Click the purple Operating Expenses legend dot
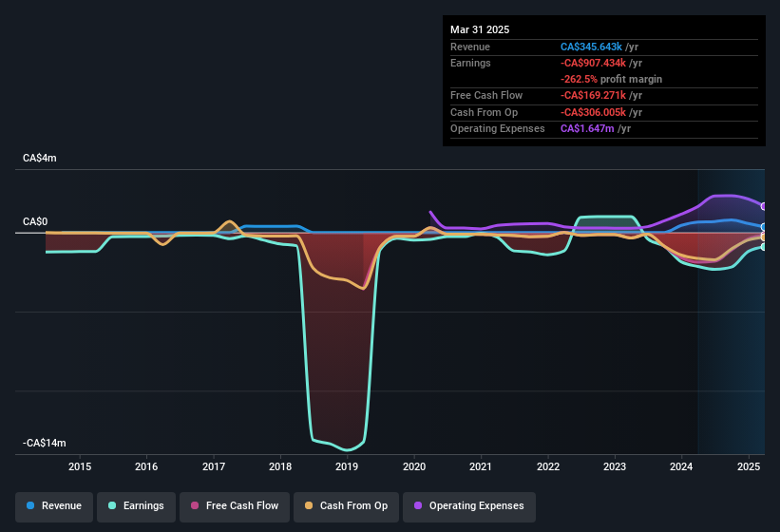 pyautogui.click(x=418, y=505)
